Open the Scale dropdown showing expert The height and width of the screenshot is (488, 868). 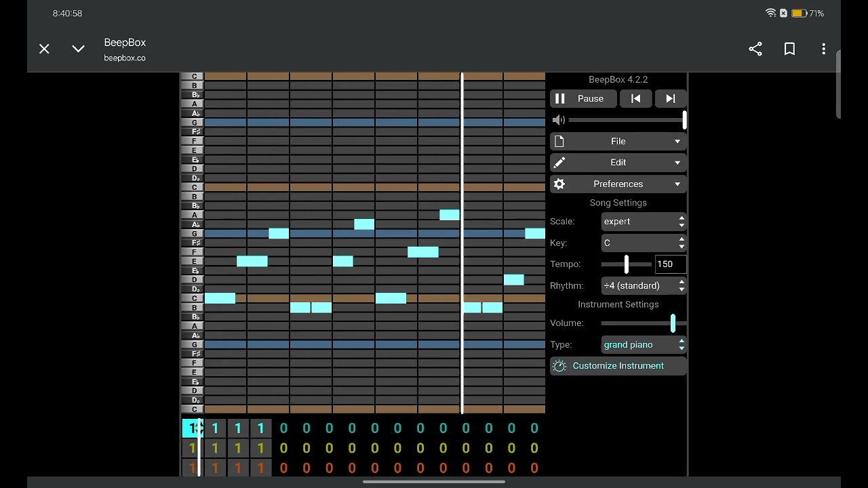(x=644, y=222)
